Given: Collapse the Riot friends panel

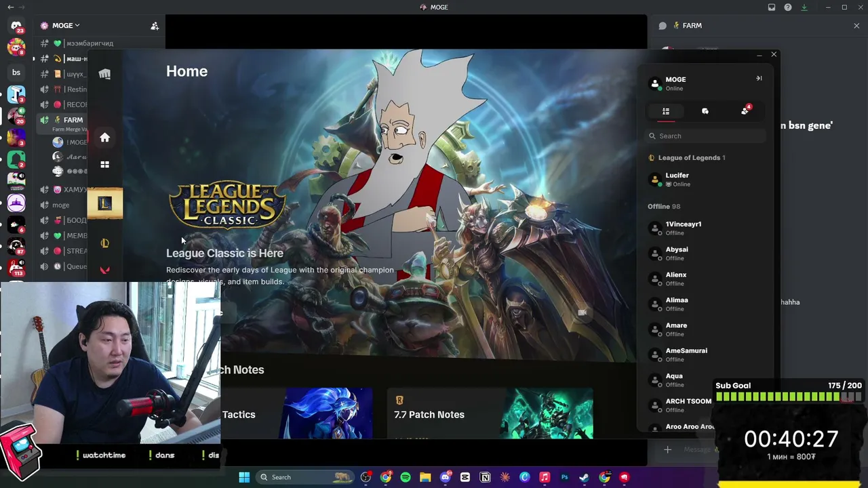Looking at the screenshot, I should click(759, 79).
